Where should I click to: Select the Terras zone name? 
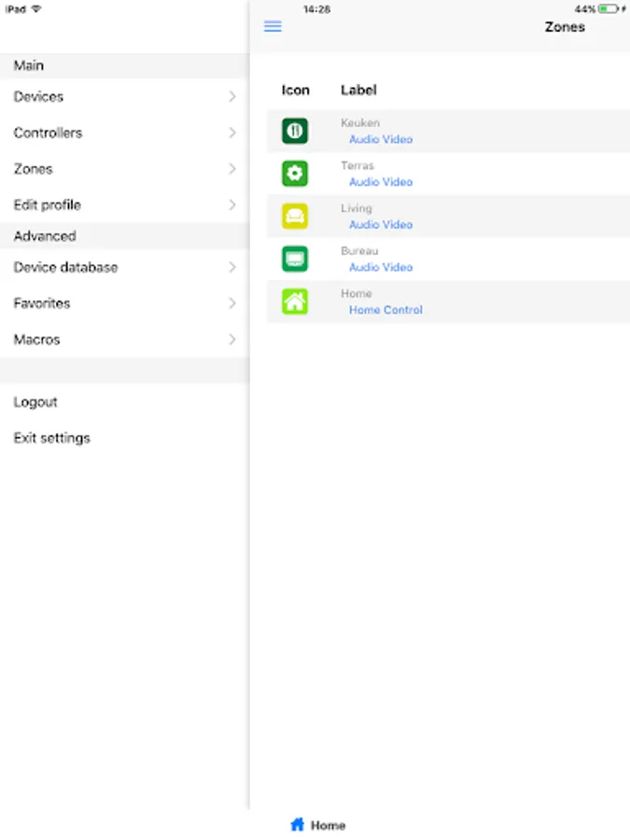click(357, 165)
